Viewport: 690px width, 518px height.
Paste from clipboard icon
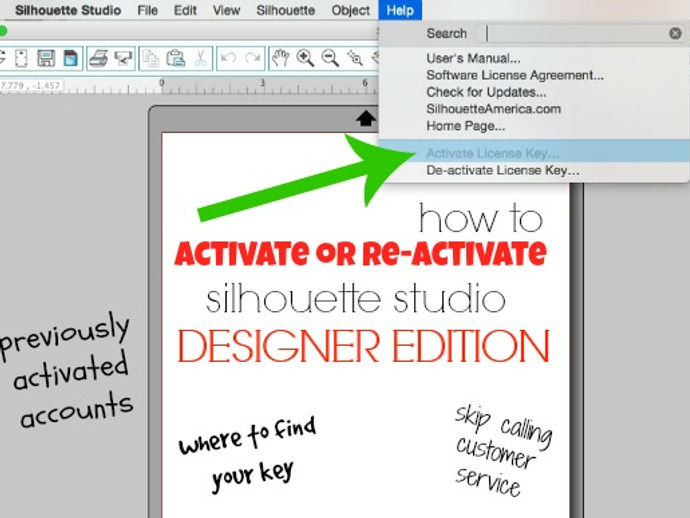(176, 58)
